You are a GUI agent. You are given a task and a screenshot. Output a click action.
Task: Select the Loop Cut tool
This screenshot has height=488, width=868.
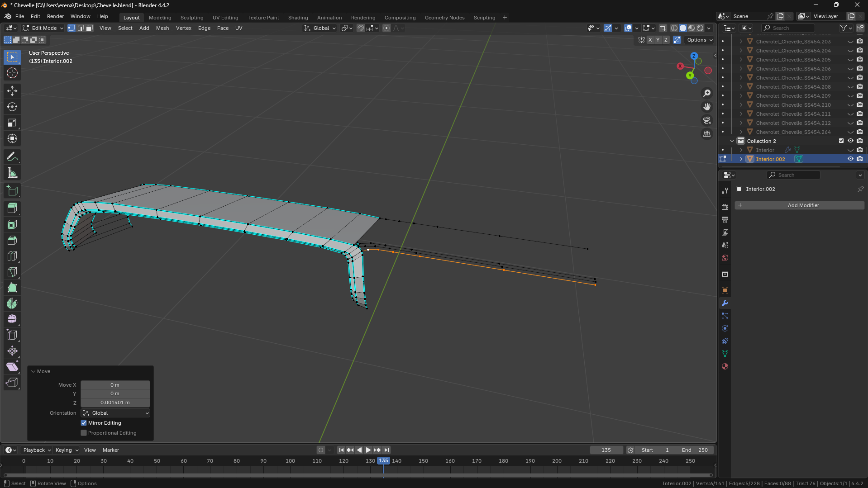pos(12,256)
